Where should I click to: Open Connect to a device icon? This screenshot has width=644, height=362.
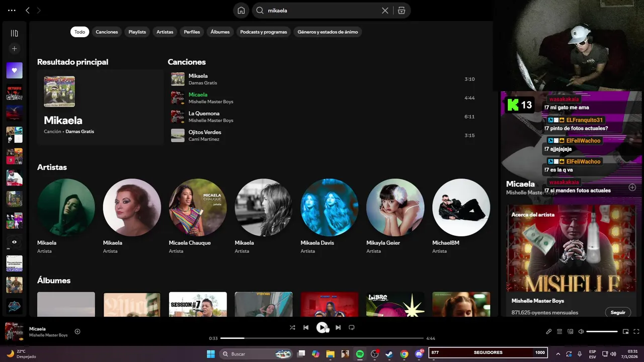click(570, 332)
